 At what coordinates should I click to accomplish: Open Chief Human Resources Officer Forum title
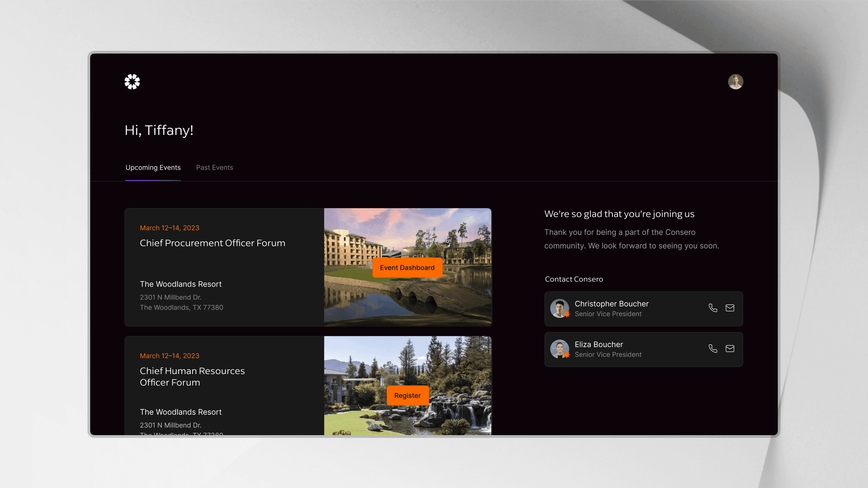(x=192, y=377)
